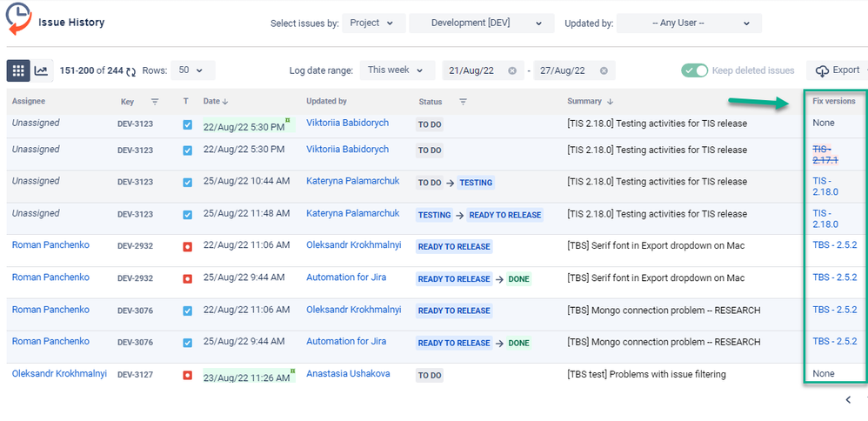Open Oleksandr Krokhmalnyi assignee link for DEV-3127
Viewport: 868px width, 421px height.
[59, 373]
